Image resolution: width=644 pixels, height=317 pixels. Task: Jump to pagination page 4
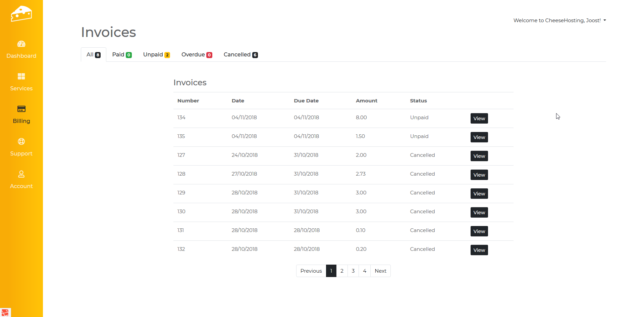coord(365,271)
